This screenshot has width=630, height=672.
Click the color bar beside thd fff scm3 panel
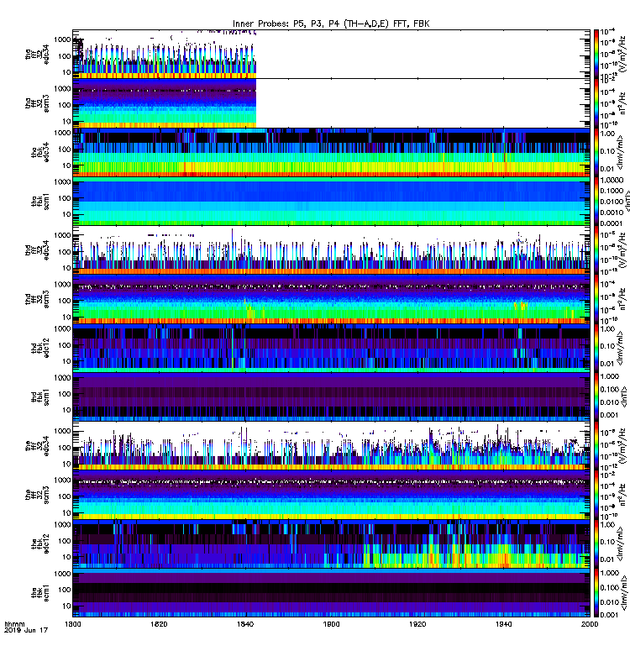coord(596,299)
